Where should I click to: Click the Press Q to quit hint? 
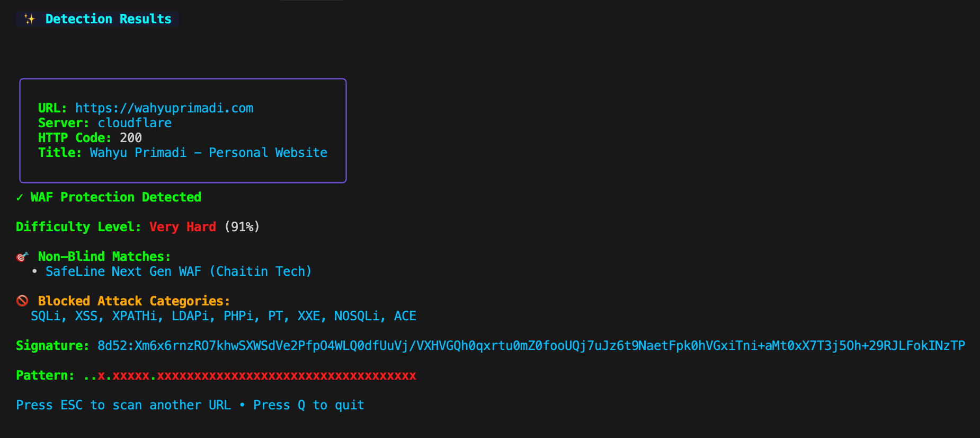[x=309, y=405]
